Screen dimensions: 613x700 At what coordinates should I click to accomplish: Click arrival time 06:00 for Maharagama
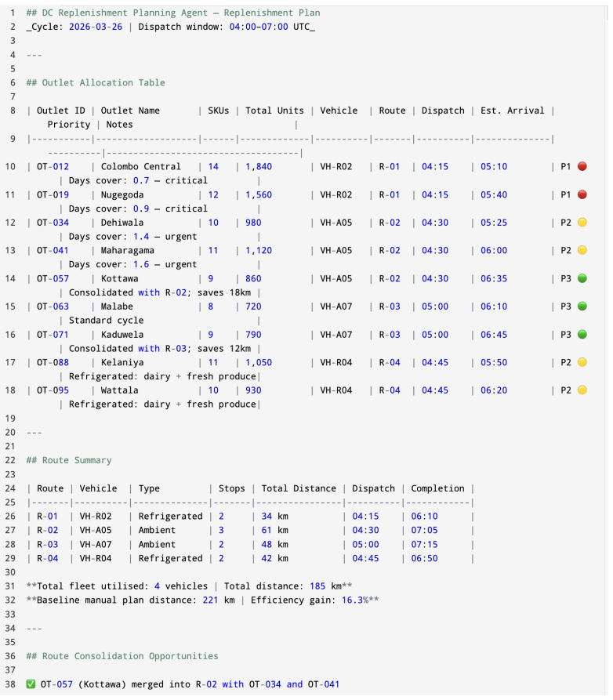[x=494, y=250]
